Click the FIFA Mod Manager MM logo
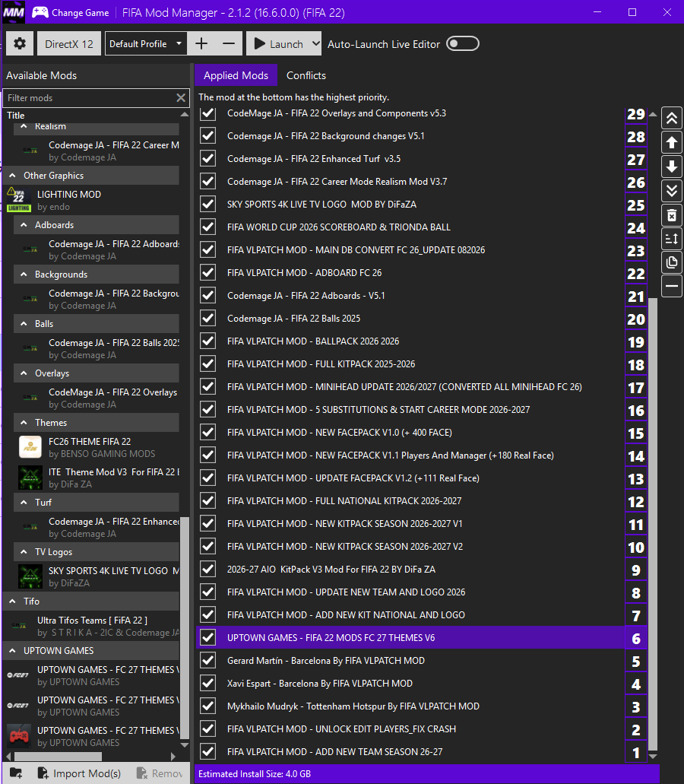 pos(14,12)
